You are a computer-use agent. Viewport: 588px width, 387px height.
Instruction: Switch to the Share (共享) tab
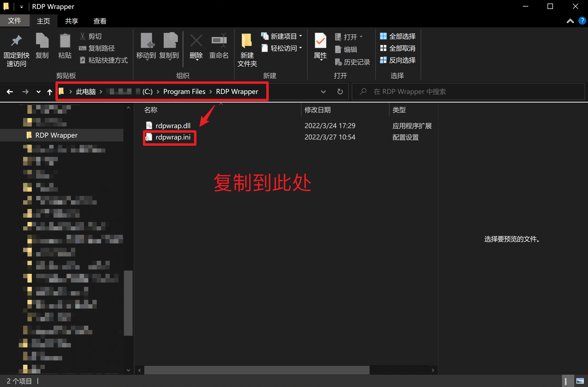(72, 21)
